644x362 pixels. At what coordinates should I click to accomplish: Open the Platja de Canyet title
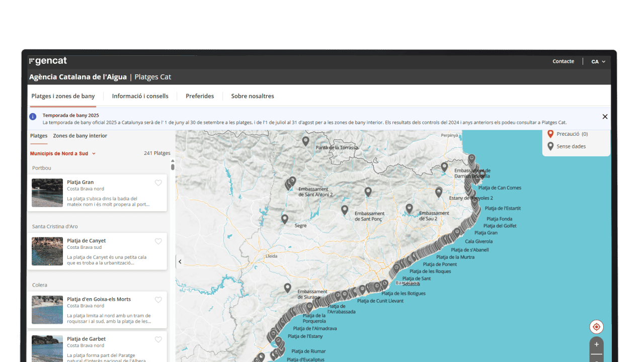tap(86, 240)
